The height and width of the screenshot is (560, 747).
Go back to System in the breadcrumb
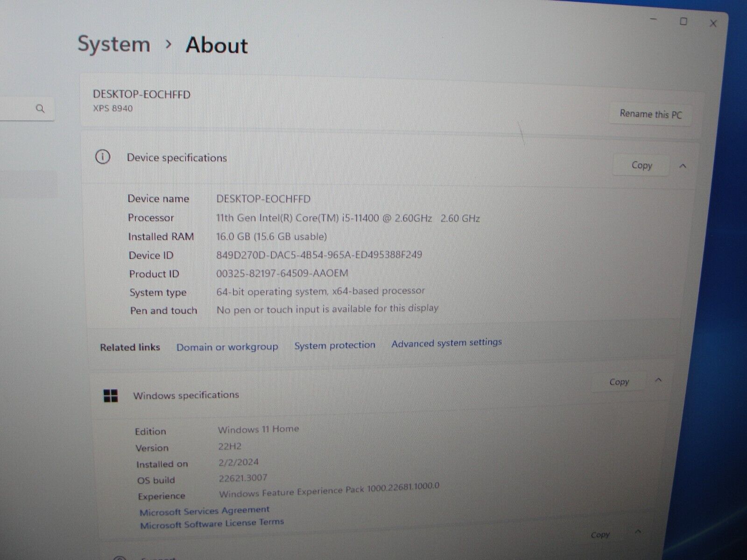114,44
